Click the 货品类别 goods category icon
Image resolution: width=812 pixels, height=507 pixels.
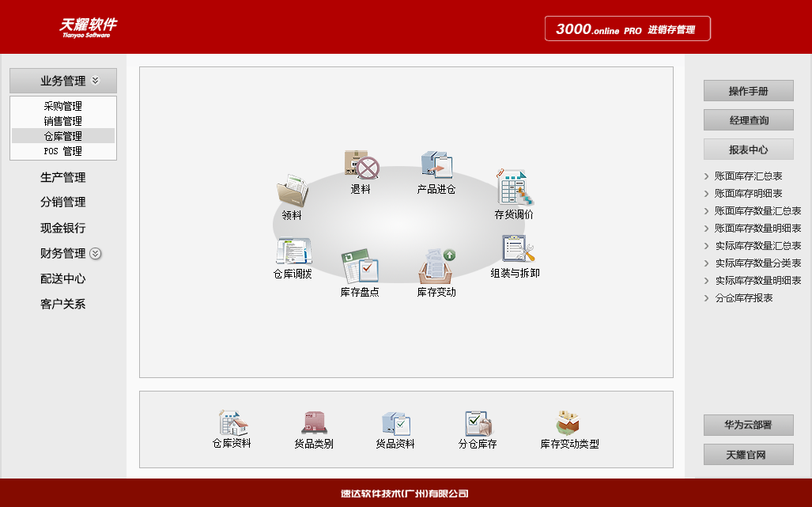(x=314, y=424)
